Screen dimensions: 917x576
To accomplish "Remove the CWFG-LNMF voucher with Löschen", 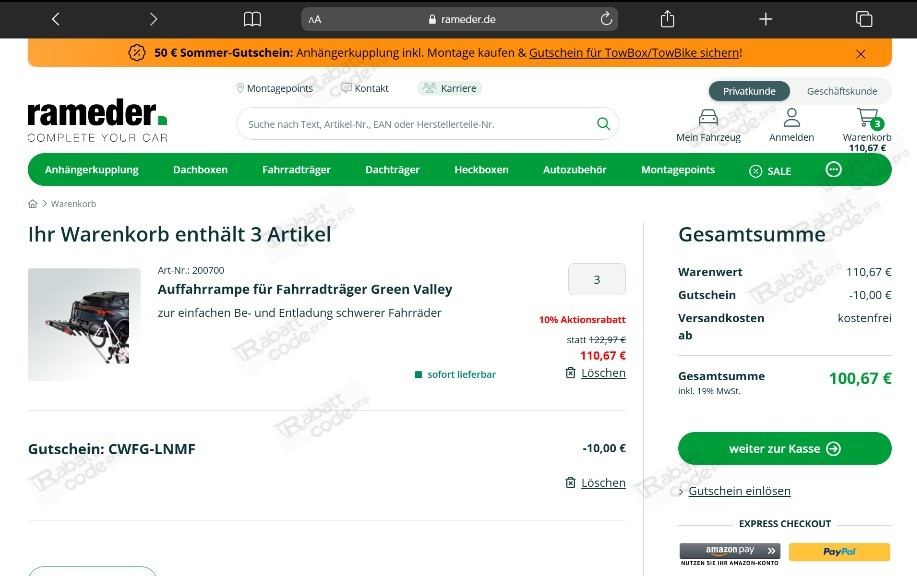I will [603, 483].
